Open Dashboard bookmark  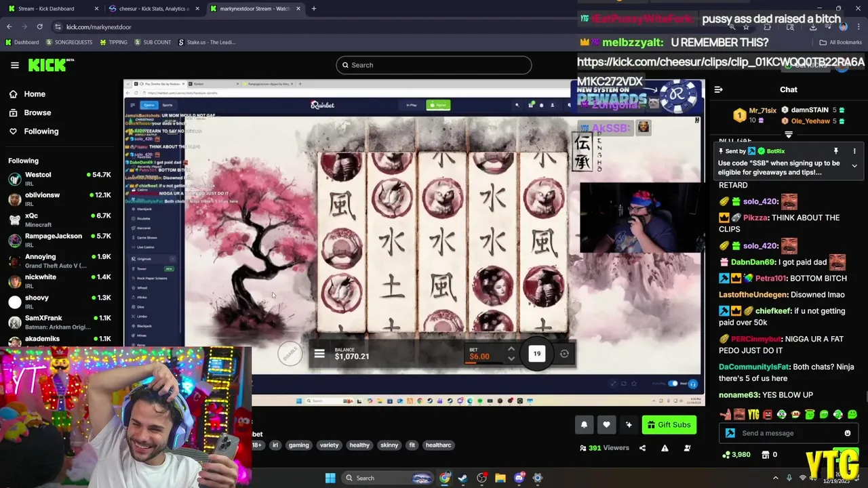click(22, 42)
